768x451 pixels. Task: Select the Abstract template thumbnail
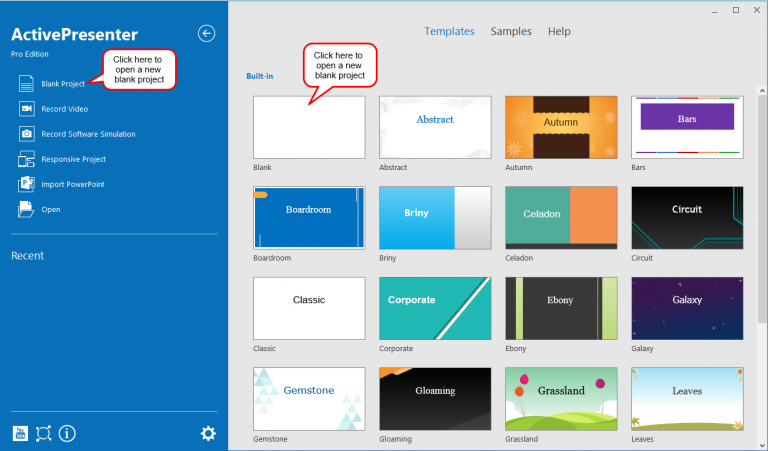pyautogui.click(x=435, y=127)
